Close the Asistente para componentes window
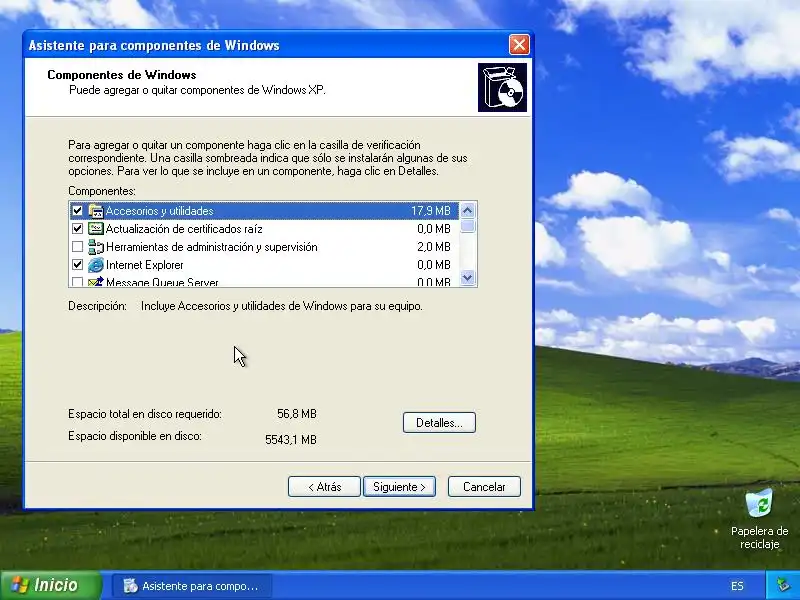This screenshot has width=800, height=600. [519, 45]
